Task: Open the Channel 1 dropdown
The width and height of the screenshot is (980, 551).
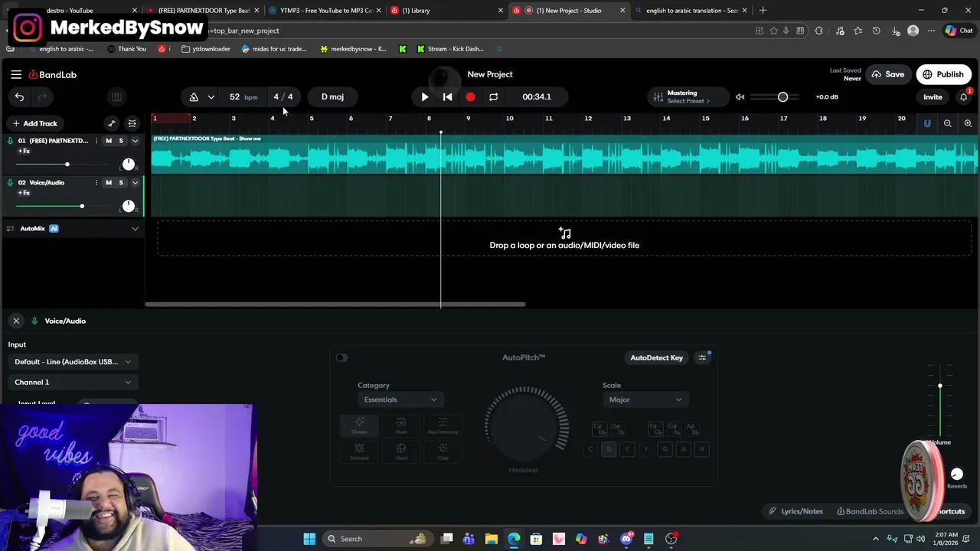Action: click(x=73, y=382)
